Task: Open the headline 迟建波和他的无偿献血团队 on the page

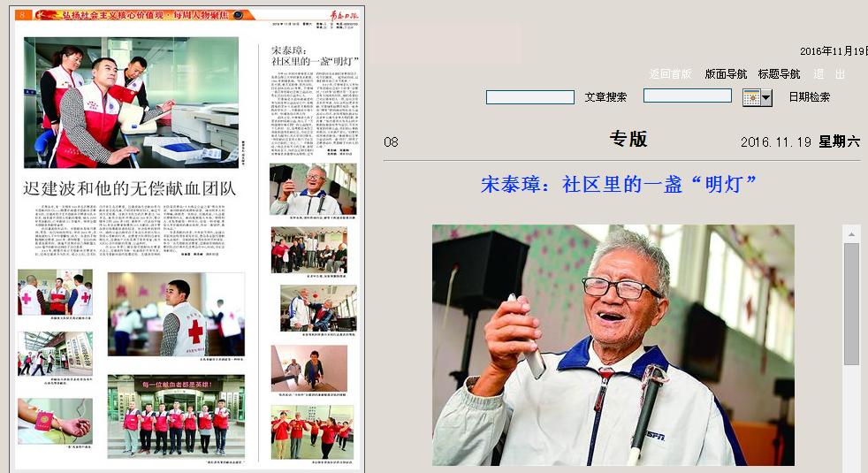Action: 129,187
